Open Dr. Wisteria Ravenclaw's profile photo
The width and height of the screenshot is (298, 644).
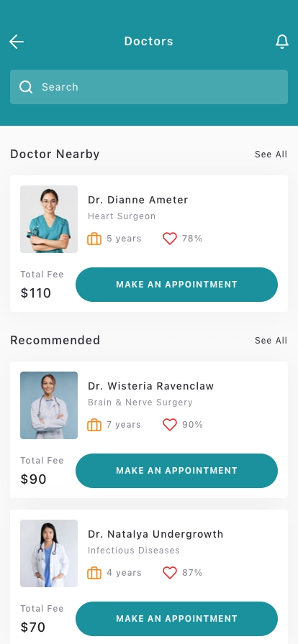[49, 405]
